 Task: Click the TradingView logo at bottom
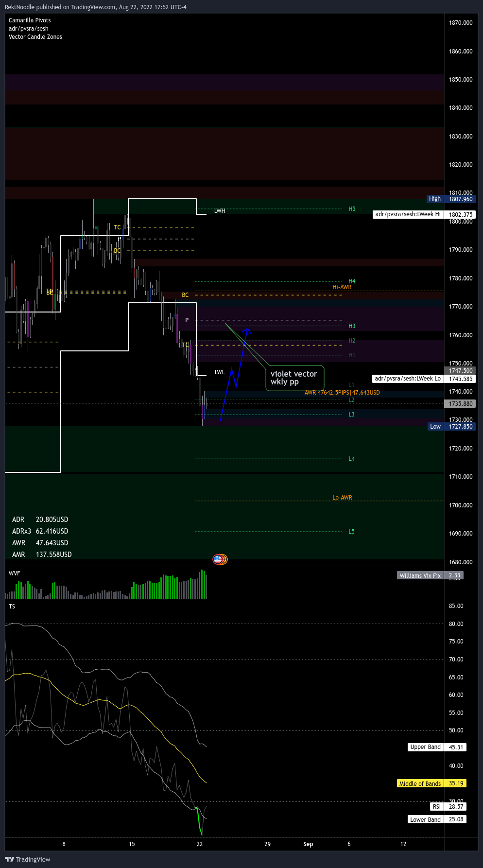point(28,859)
